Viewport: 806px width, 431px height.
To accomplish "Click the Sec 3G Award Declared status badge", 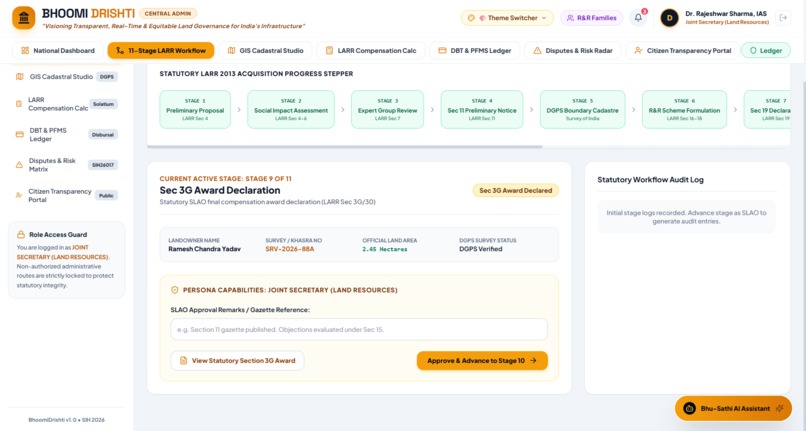I will (516, 190).
